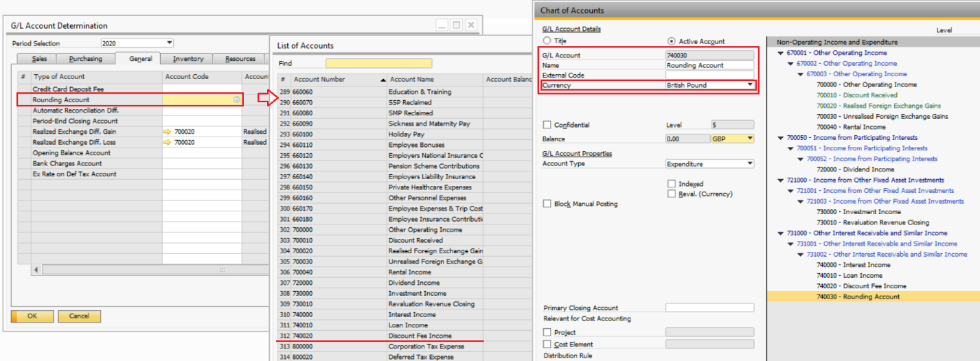Check the Block Manual Posting option
980x361 pixels.
pos(547,204)
